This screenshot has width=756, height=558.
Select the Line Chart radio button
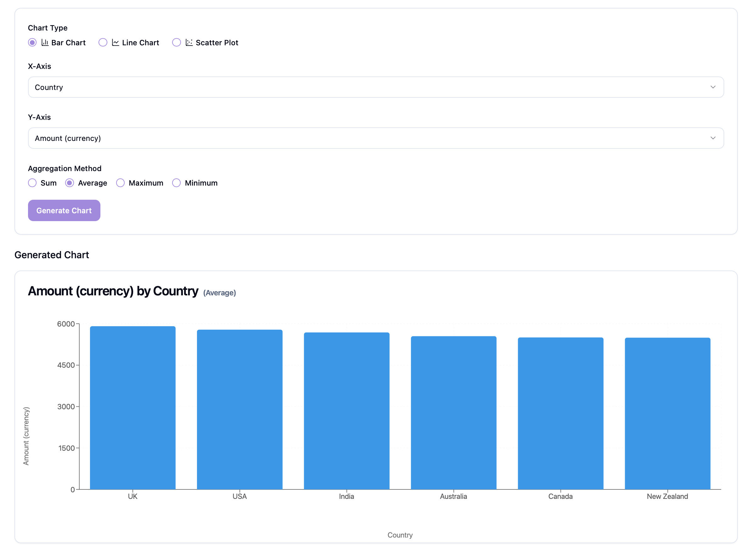[x=103, y=42]
